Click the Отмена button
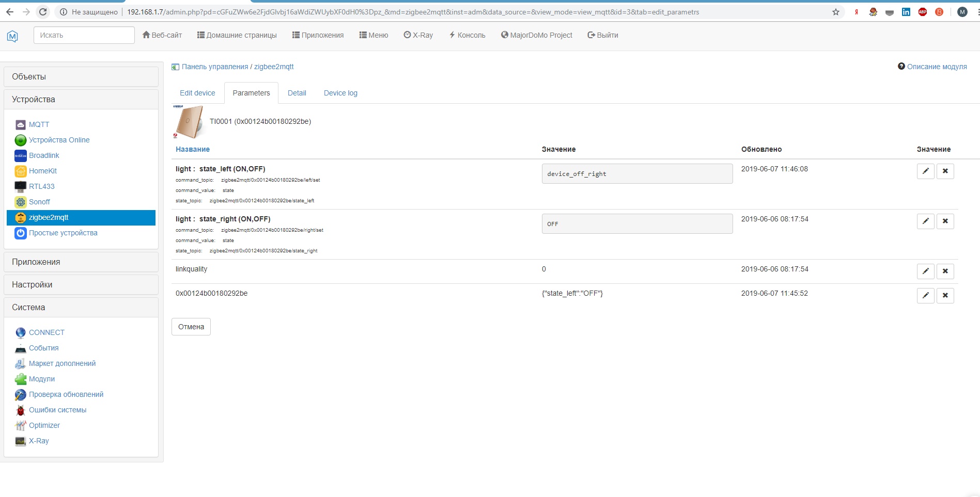Image resolution: width=980 pixels, height=497 pixels. click(191, 327)
